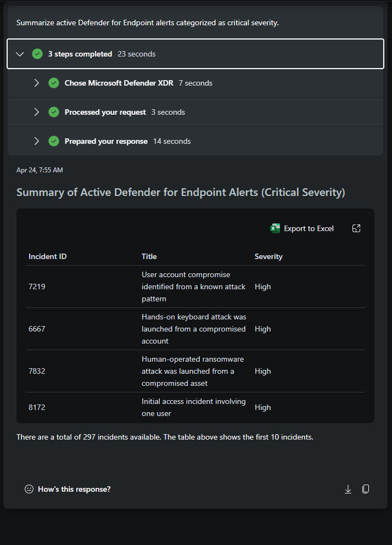Viewport: 392px width, 545px height.
Task: Select incident 7219 row
Action: pyautogui.click(x=37, y=286)
